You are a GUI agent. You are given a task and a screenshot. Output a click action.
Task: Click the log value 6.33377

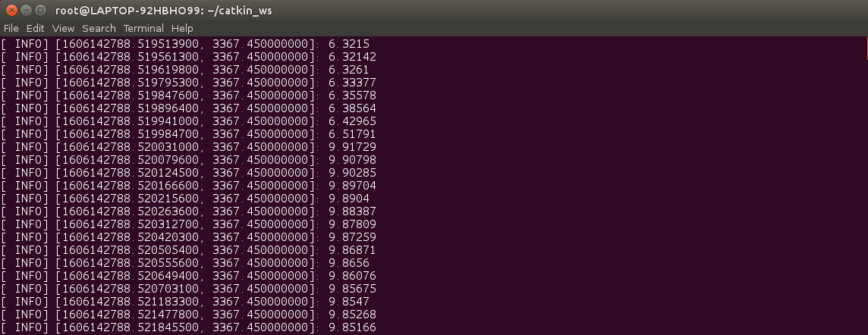coord(352,83)
